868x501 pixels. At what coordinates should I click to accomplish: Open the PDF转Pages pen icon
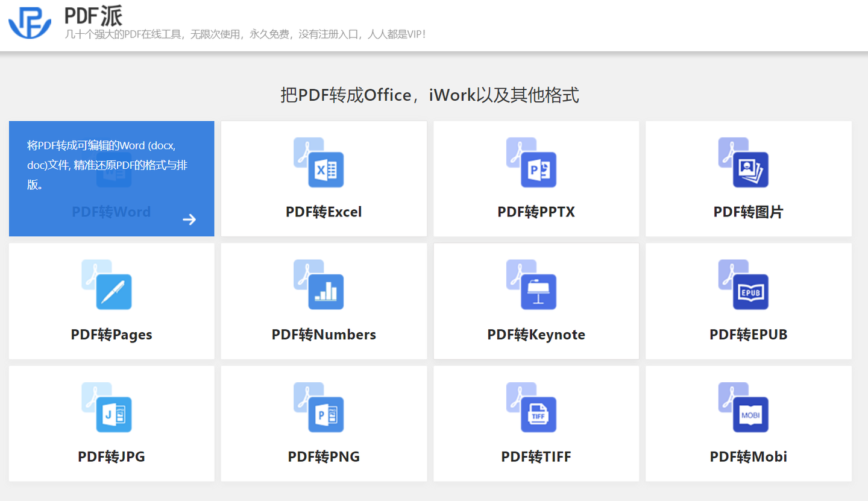click(x=107, y=285)
